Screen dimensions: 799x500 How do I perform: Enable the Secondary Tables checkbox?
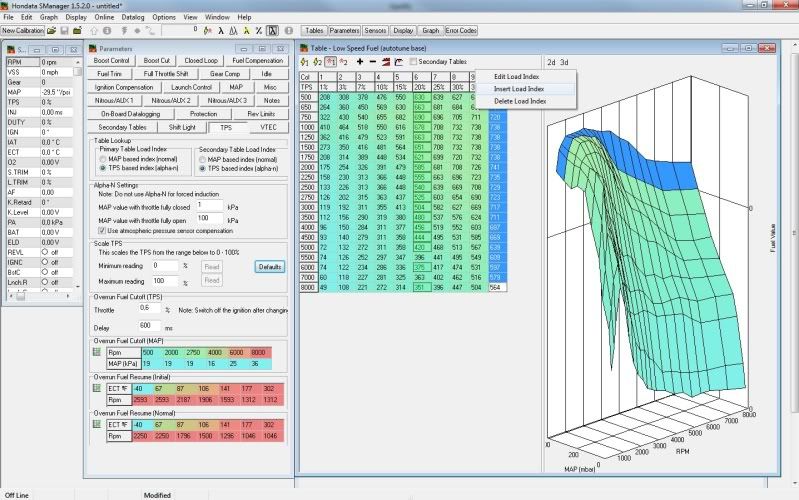click(x=414, y=62)
